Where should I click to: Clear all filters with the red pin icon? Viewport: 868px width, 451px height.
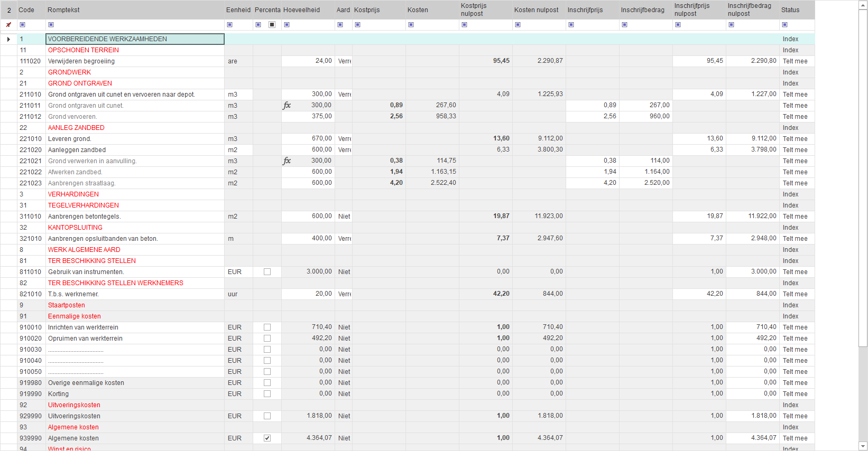point(8,25)
